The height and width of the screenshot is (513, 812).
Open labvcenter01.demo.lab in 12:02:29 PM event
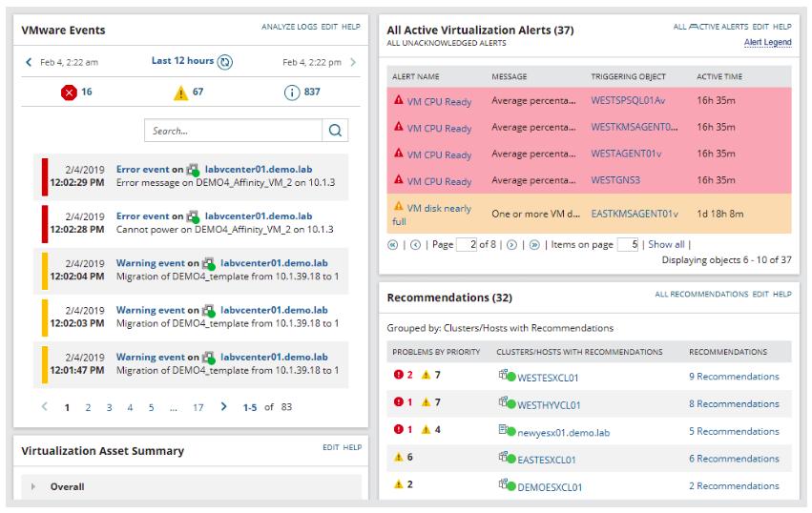coord(259,170)
